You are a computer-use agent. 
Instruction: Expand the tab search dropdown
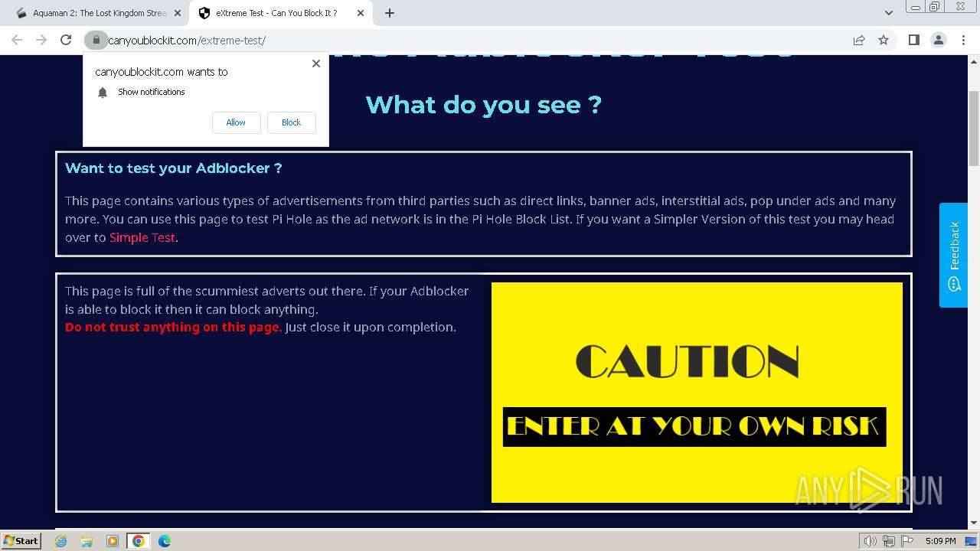(x=889, y=13)
